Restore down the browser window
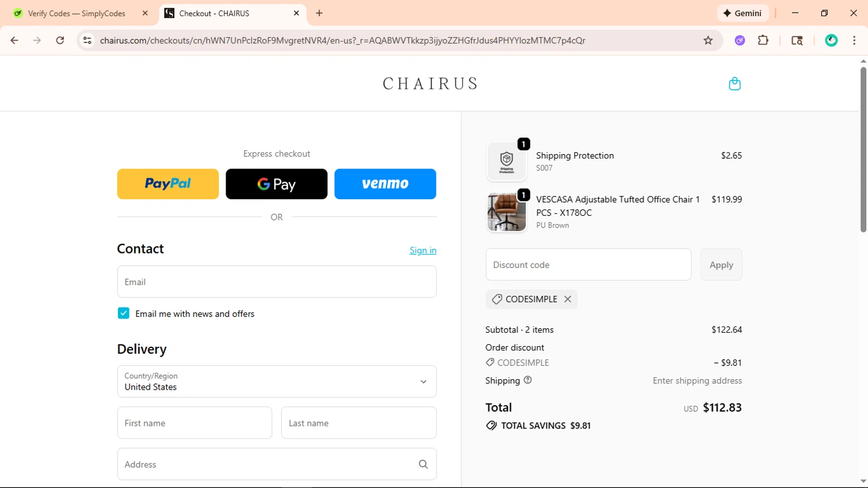Screen dimensions: 868x488 pyautogui.click(x=824, y=13)
